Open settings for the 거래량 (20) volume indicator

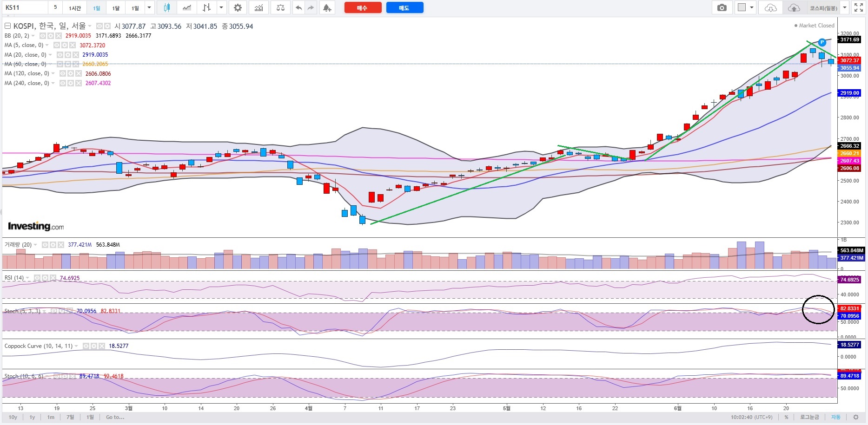pyautogui.click(x=53, y=245)
